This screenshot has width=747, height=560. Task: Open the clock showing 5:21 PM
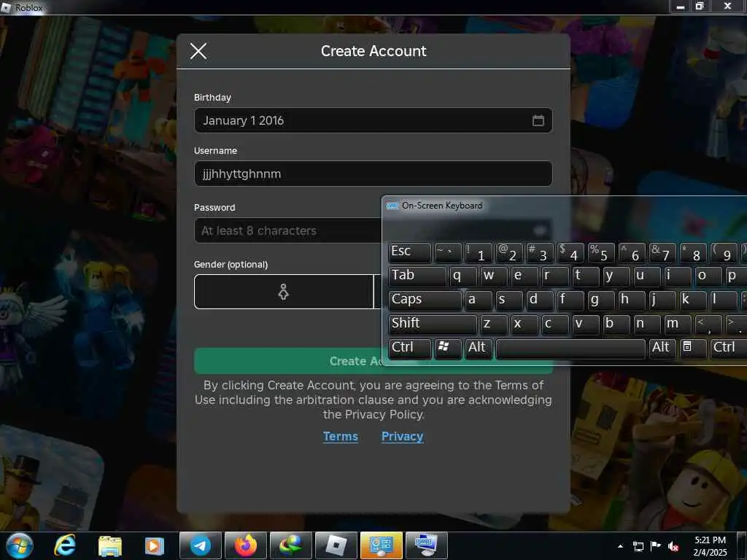click(x=711, y=546)
